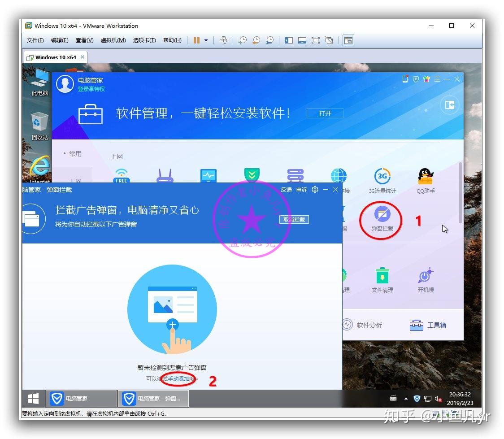The width and height of the screenshot is (504, 439).
Task: Open 工具箱 at bottom bar
Action: (x=428, y=325)
